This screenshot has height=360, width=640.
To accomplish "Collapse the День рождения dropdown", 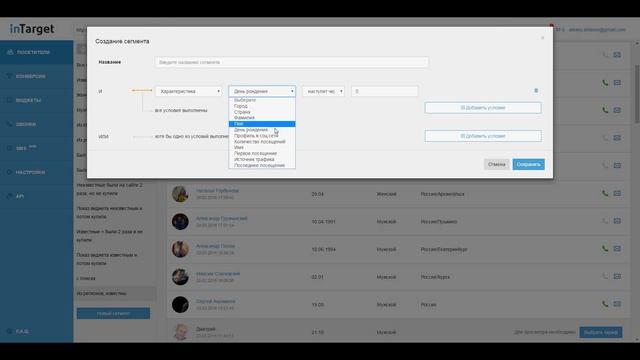I will (x=262, y=91).
